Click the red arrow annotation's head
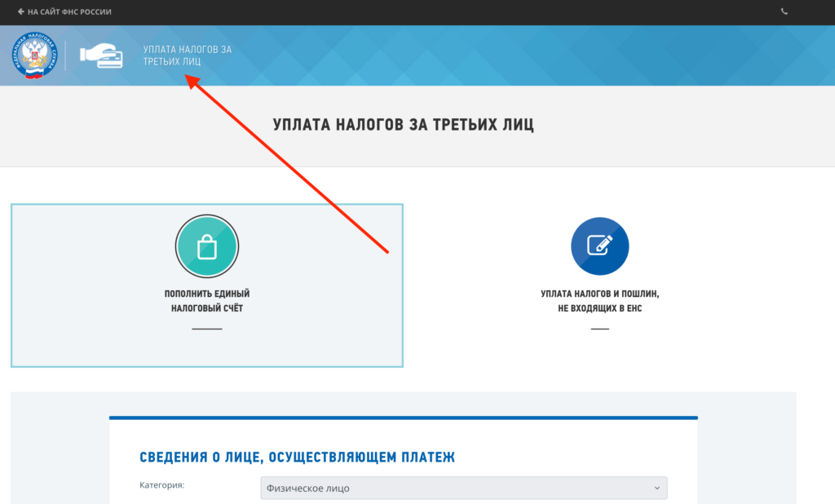This screenshot has height=504, width=835. coord(191,79)
